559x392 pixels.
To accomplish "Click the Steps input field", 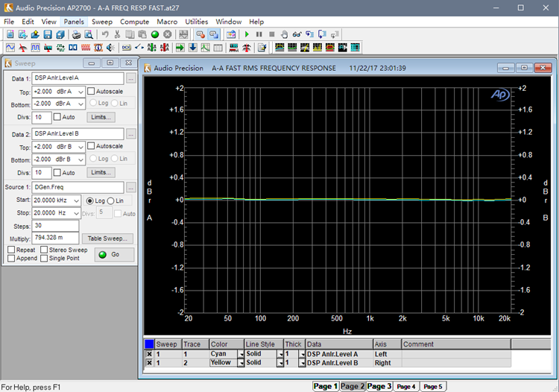I will coord(55,226).
